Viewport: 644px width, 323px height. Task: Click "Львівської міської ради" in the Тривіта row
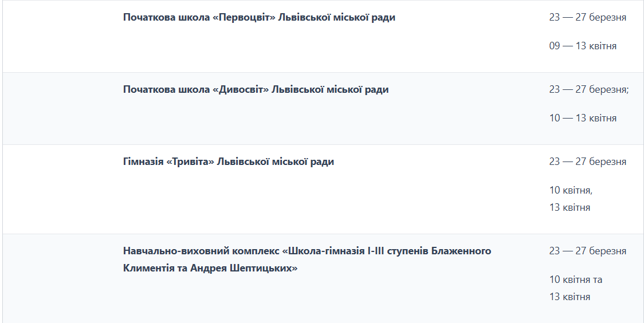click(x=276, y=161)
